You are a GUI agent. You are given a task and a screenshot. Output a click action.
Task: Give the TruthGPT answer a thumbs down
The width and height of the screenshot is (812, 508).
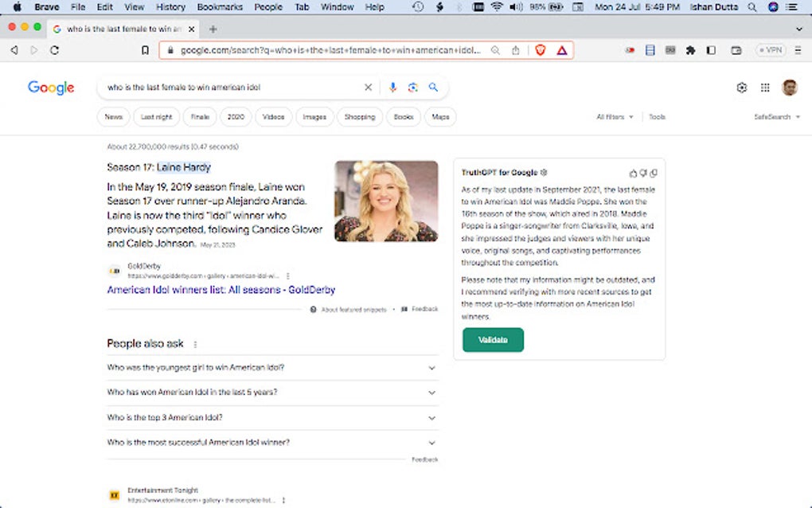(642, 172)
